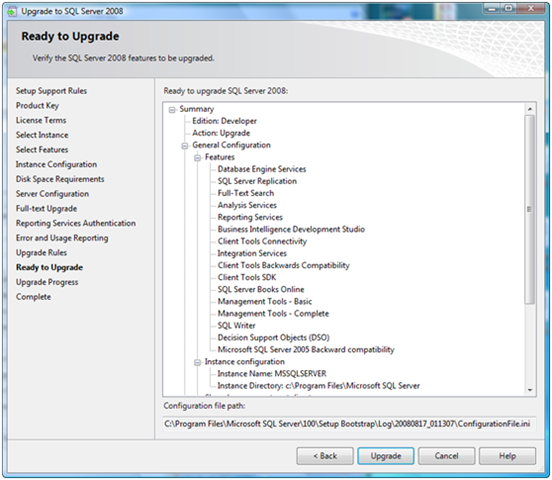The image size is (552, 480).
Task: Select Decision Support Objects (DSO) item
Action: click(x=273, y=338)
